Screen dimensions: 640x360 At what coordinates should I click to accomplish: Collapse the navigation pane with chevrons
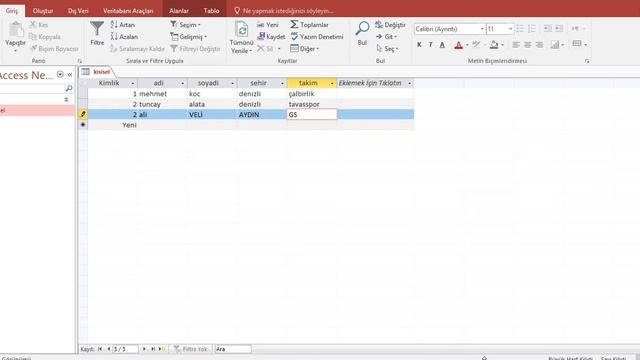click(70, 75)
